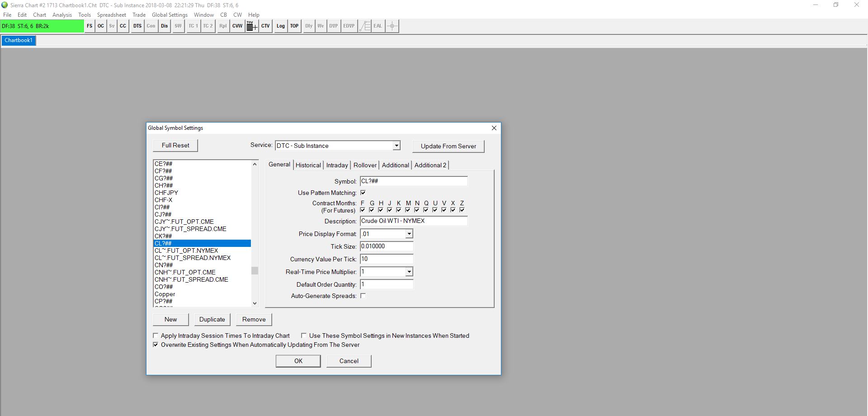This screenshot has width=868, height=416.
Task: Click the CC toolbar button
Action: click(x=123, y=26)
